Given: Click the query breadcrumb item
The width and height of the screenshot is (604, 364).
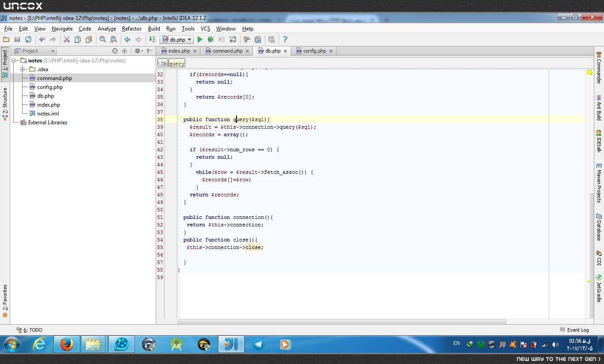Looking at the screenshot, I should click(x=176, y=64).
